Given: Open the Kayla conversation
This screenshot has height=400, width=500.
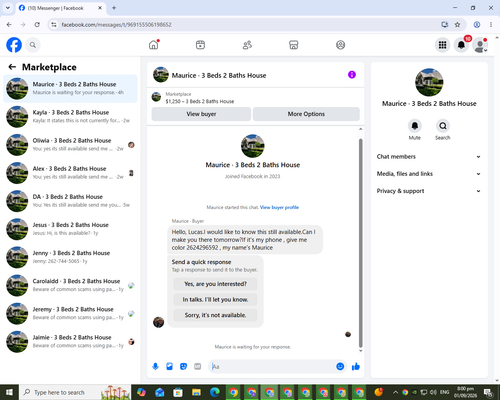Looking at the screenshot, I should pos(70,117).
